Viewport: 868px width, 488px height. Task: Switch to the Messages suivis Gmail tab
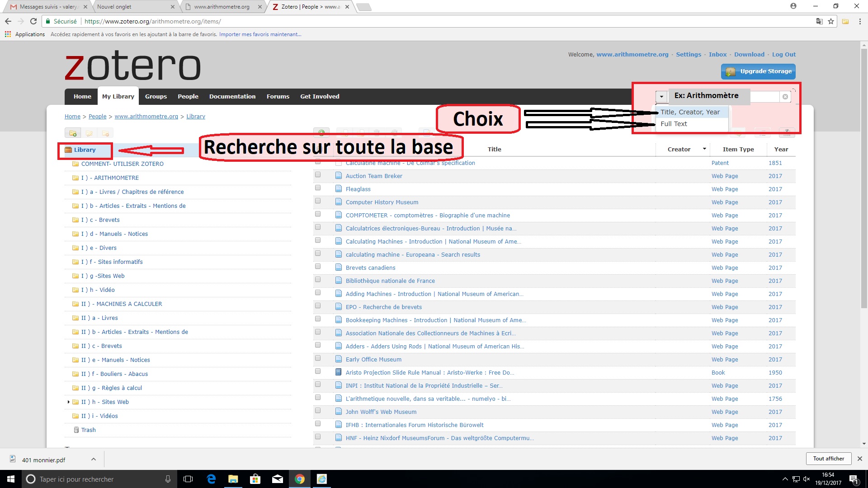point(48,7)
